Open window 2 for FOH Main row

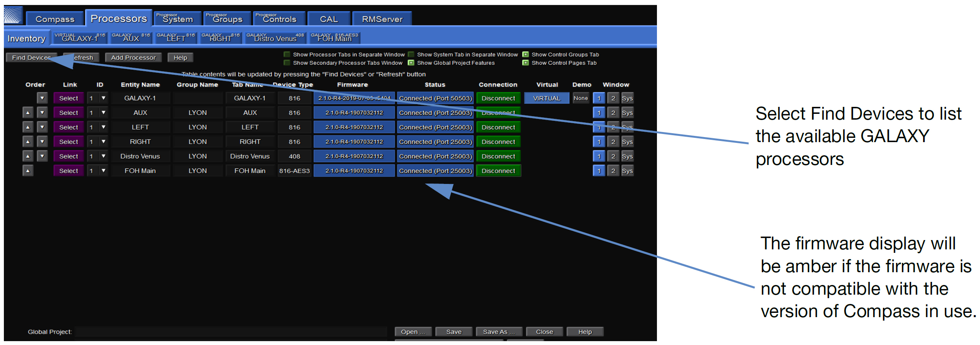tap(613, 171)
